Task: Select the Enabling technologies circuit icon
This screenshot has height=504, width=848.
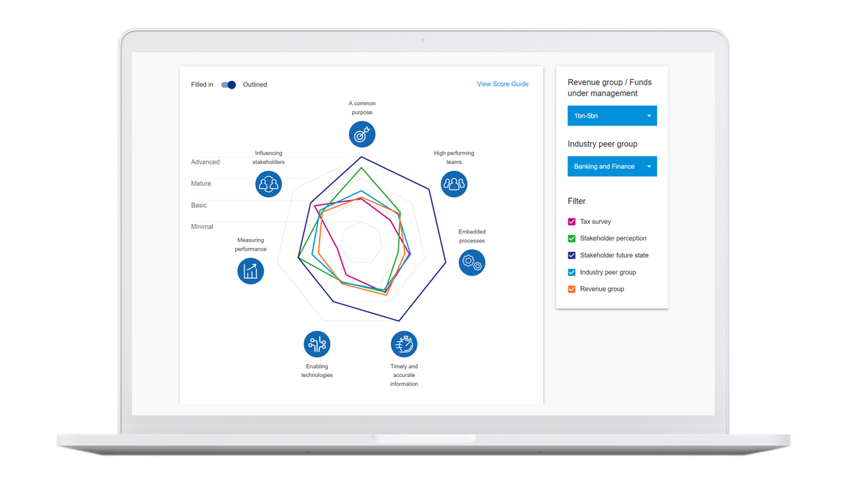Action: click(317, 344)
